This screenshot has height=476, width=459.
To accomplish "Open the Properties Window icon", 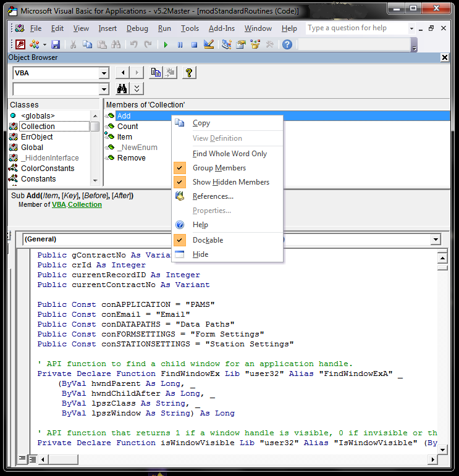I will point(241,44).
